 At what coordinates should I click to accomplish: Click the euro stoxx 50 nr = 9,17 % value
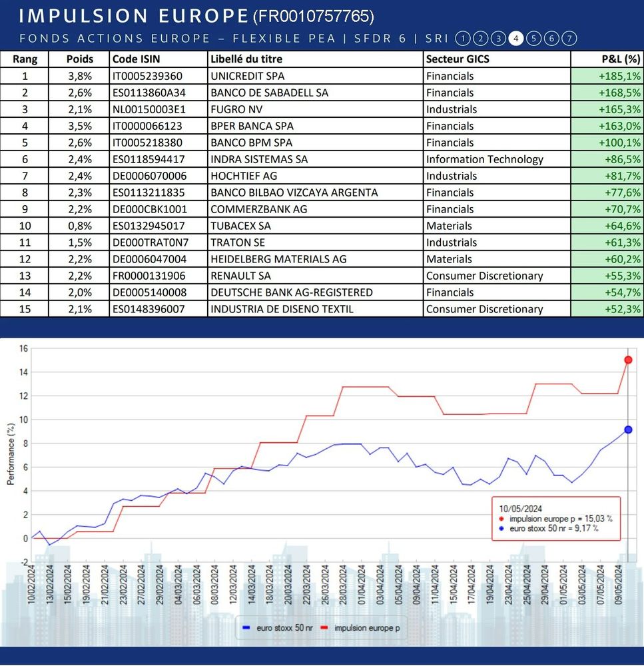pyautogui.click(x=554, y=528)
